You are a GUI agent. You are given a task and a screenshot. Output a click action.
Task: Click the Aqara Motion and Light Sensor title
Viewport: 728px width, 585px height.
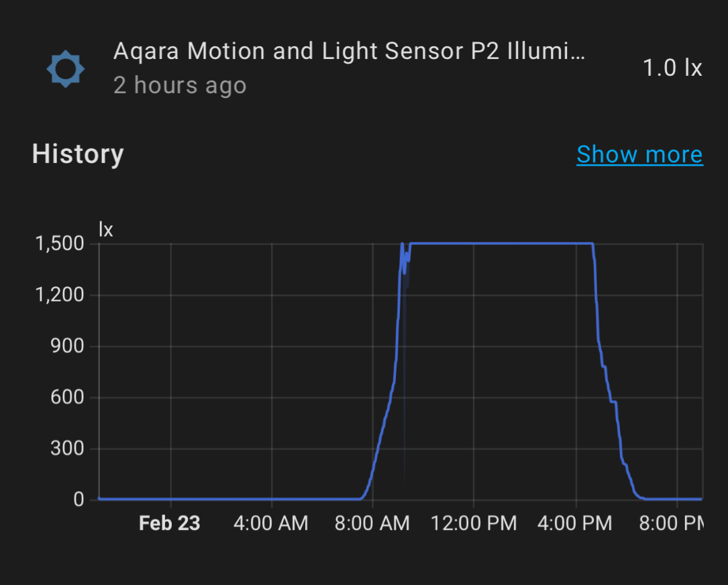pos(349,51)
